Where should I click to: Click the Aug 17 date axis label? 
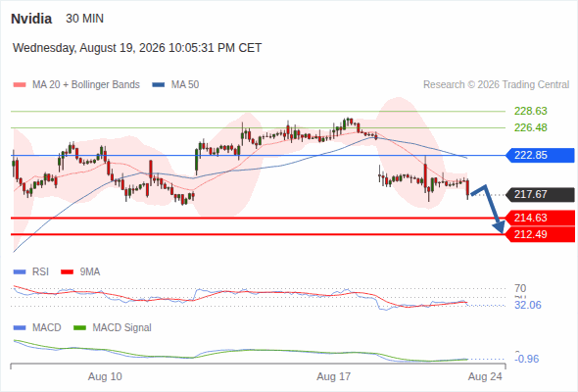point(334,376)
